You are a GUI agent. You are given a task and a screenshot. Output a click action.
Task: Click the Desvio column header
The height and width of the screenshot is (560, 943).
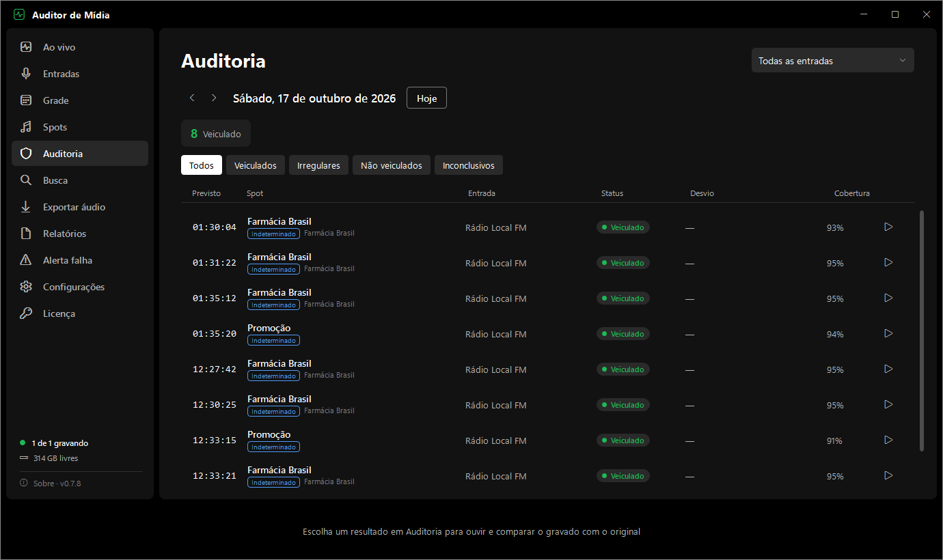click(x=702, y=193)
